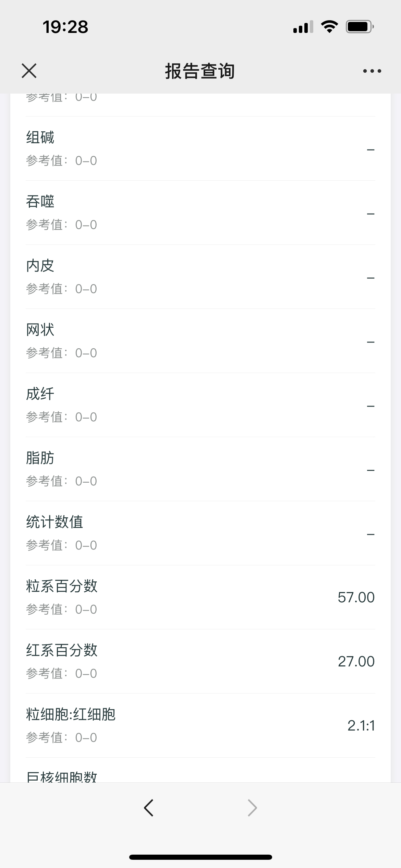This screenshot has width=401, height=868.
Task: Select the 内皮 result row
Action: coord(200,277)
